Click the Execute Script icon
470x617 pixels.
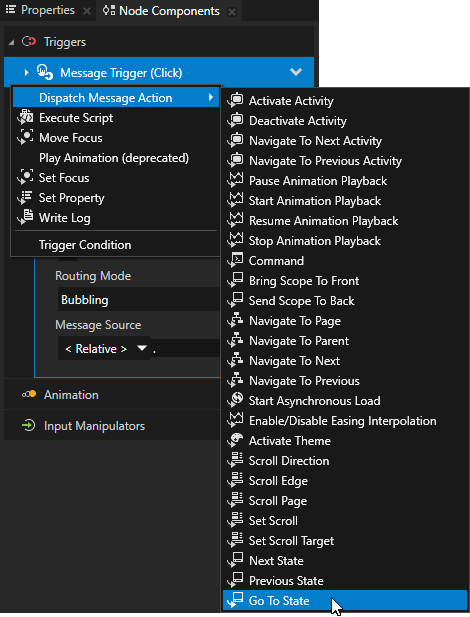click(x=26, y=117)
